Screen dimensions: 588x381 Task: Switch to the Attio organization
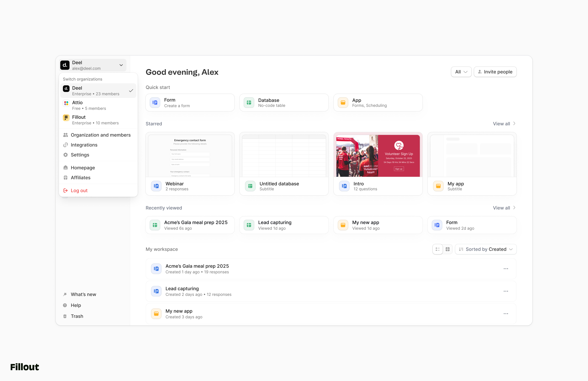coord(98,105)
